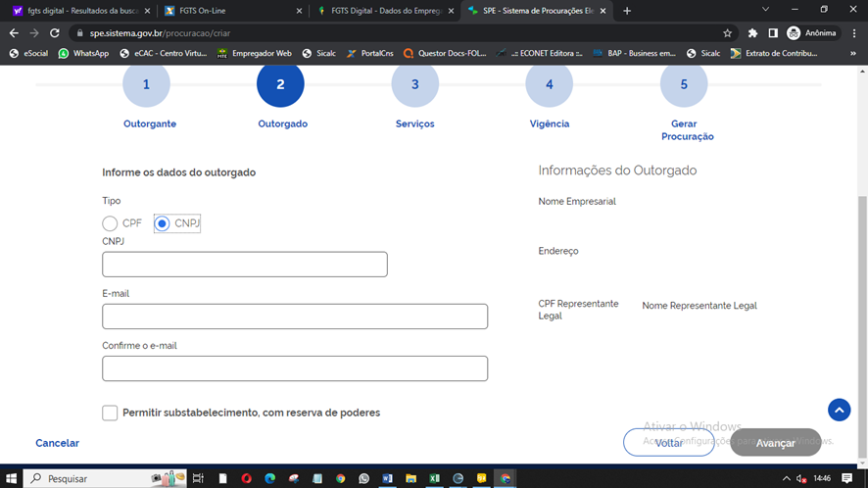Click the Voltar button

668,443
